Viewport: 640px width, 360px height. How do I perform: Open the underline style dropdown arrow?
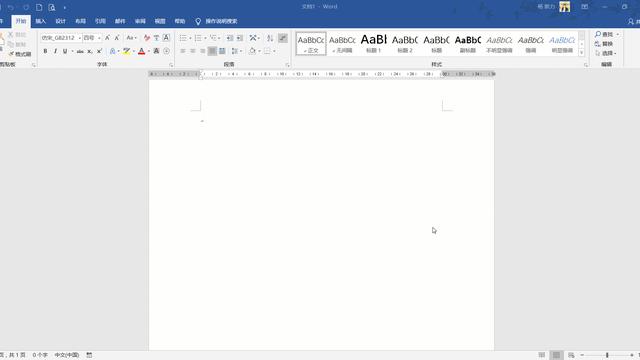coord(72,51)
